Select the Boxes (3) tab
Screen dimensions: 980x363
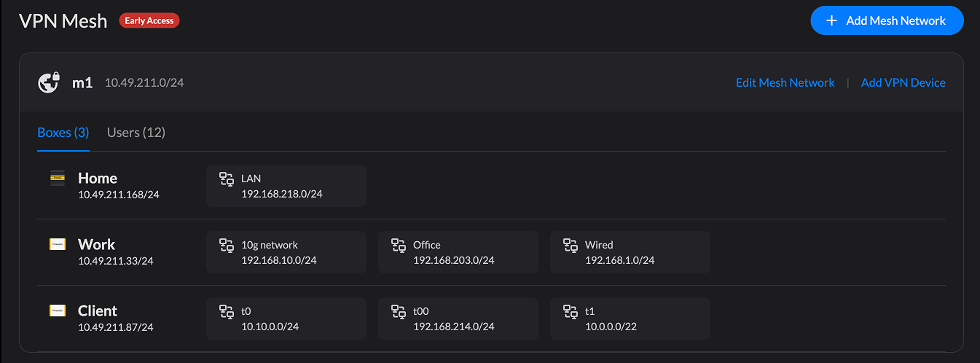click(x=63, y=132)
